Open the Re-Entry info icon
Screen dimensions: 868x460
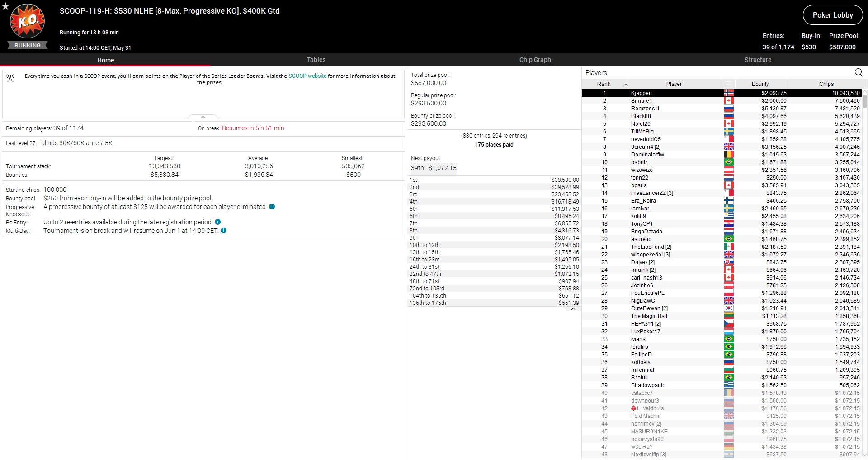pos(217,222)
